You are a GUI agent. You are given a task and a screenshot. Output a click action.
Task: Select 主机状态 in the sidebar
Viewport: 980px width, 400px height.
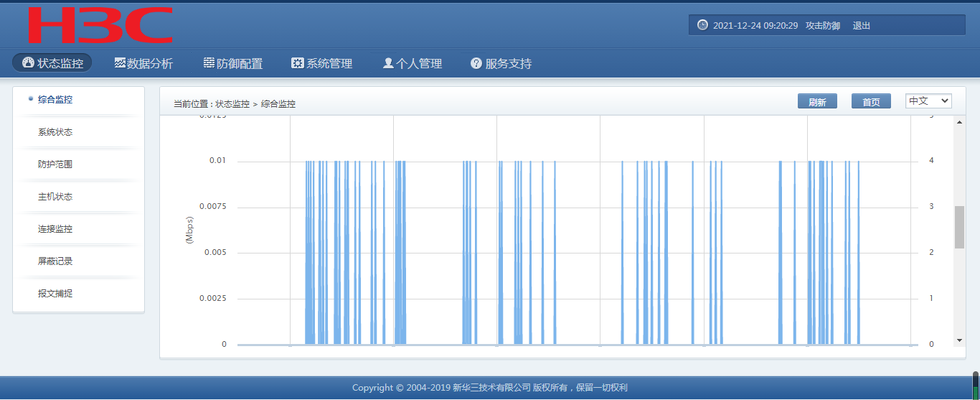pyautogui.click(x=55, y=197)
